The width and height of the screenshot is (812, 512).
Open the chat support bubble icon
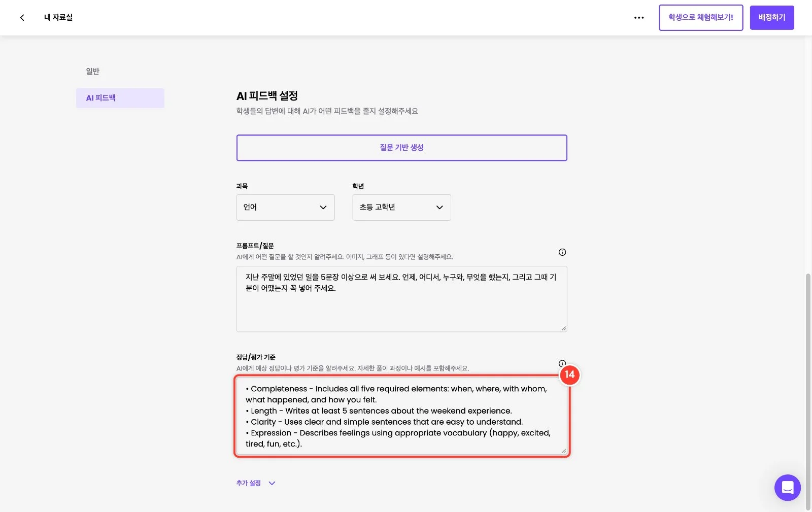pyautogui.click(x=787, y=488)
